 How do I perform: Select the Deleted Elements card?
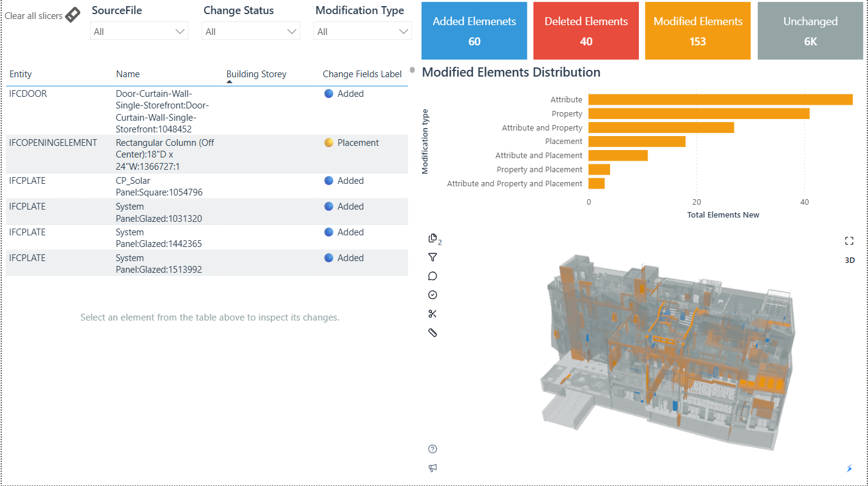[x=586, y=31]
